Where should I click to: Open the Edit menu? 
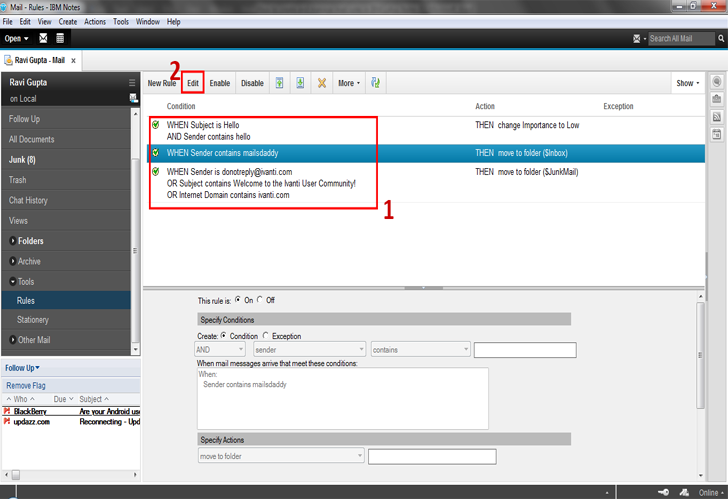click(x=25, y=22)
